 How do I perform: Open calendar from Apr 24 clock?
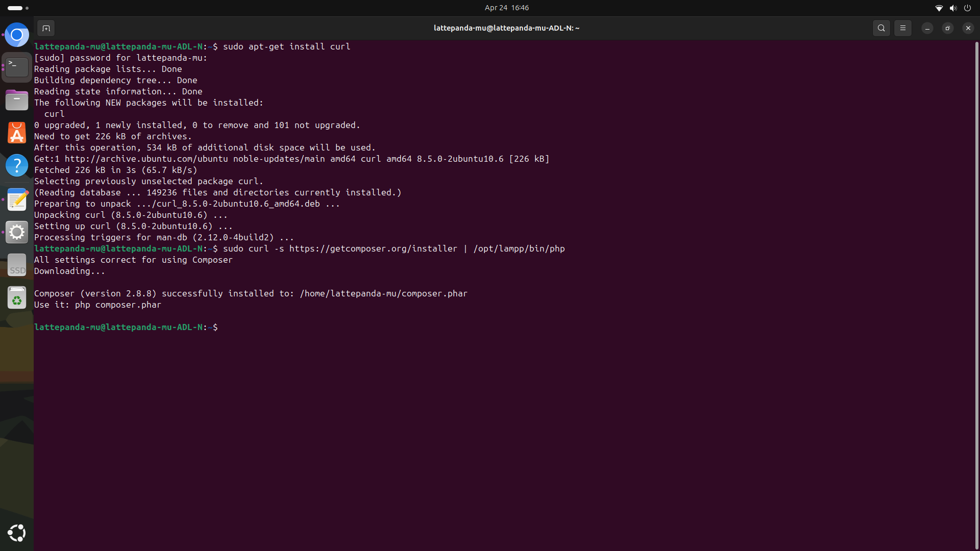point(506,8)
